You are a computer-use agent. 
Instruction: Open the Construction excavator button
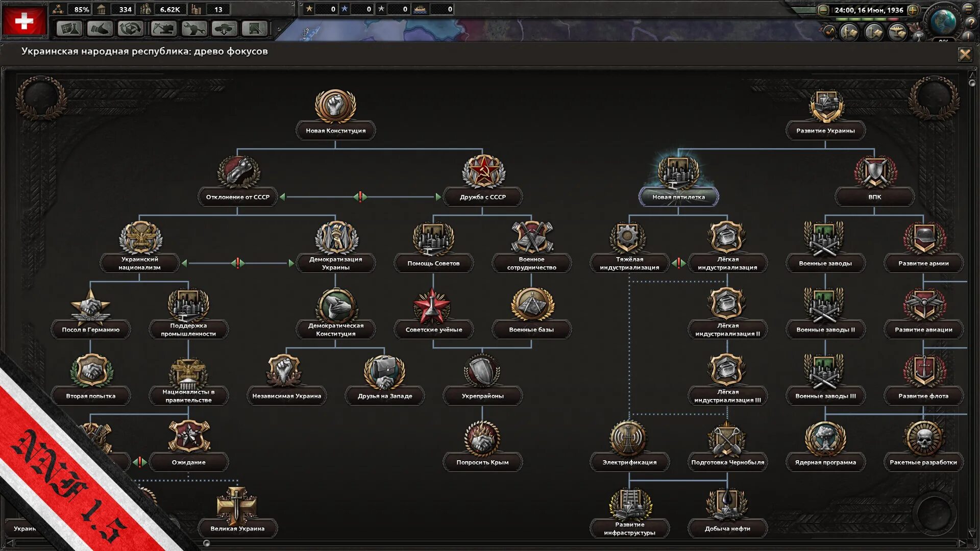163,29
